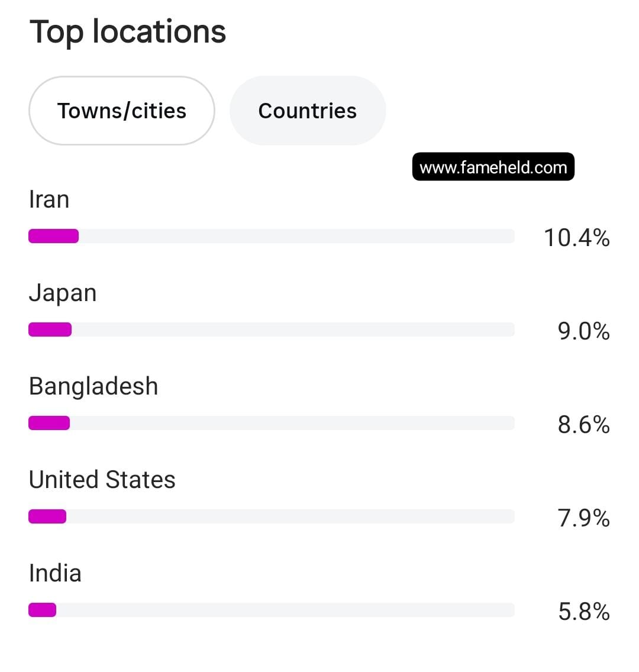Screen dimensions: 639x672
Task: Select the Bangladesh country label
Action: pos(93,386)
